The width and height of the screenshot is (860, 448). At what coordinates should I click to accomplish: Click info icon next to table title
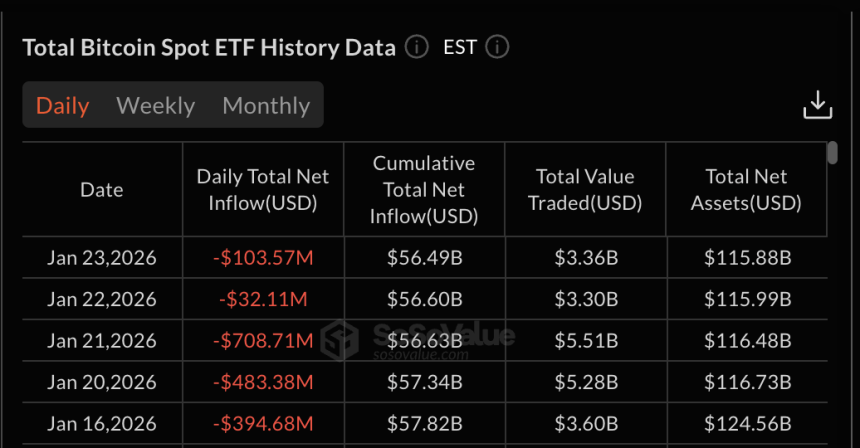coord(418,47)
